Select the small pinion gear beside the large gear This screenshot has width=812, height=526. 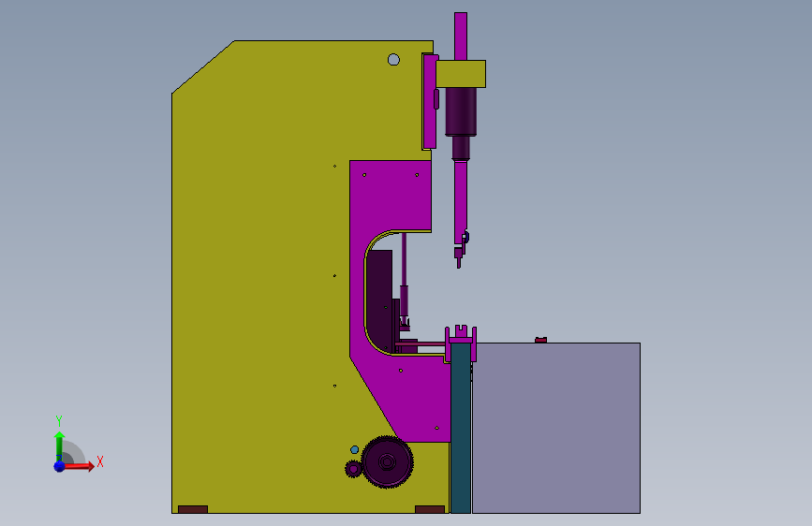353,469
